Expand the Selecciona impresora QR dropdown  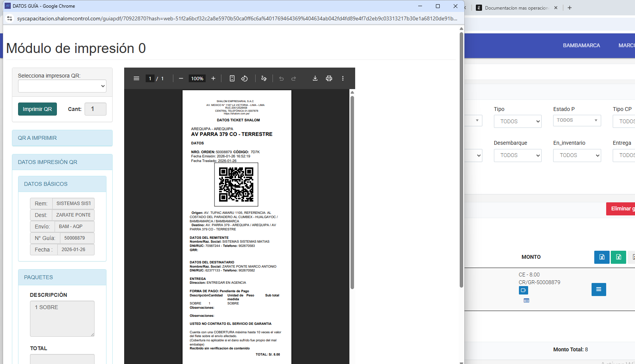(62, 86)
